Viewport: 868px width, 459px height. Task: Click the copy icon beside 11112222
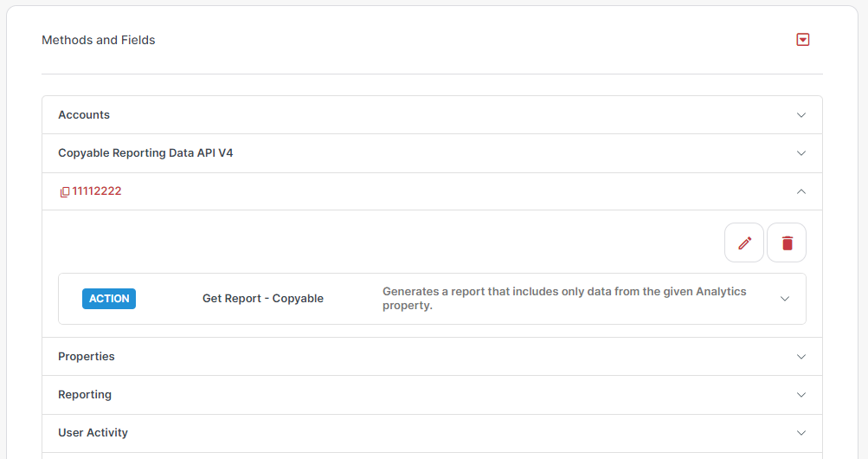coord(65,191)
